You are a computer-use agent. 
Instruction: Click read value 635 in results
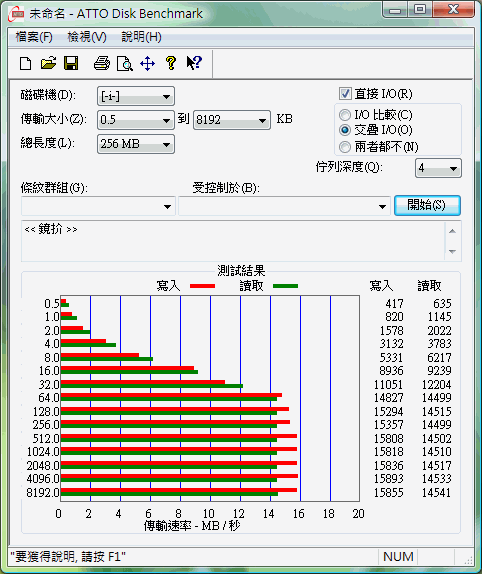442,303
